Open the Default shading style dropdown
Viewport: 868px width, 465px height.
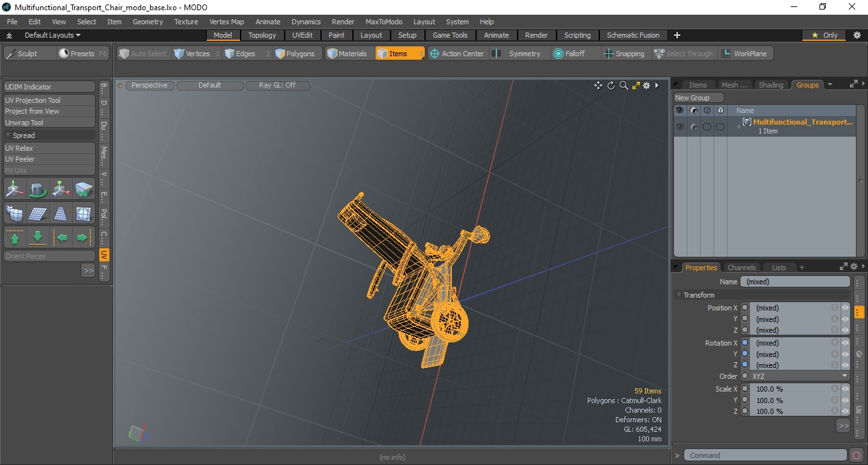(210, 85)
